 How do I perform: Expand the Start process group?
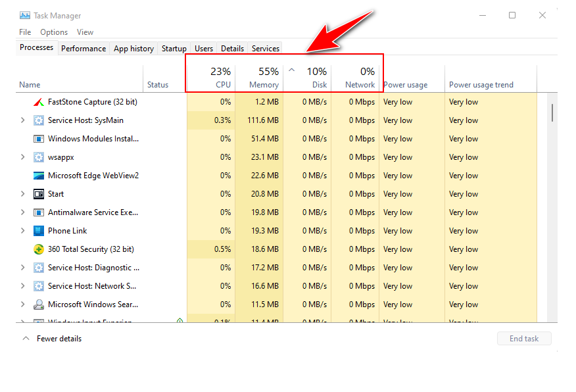(23, 193)
